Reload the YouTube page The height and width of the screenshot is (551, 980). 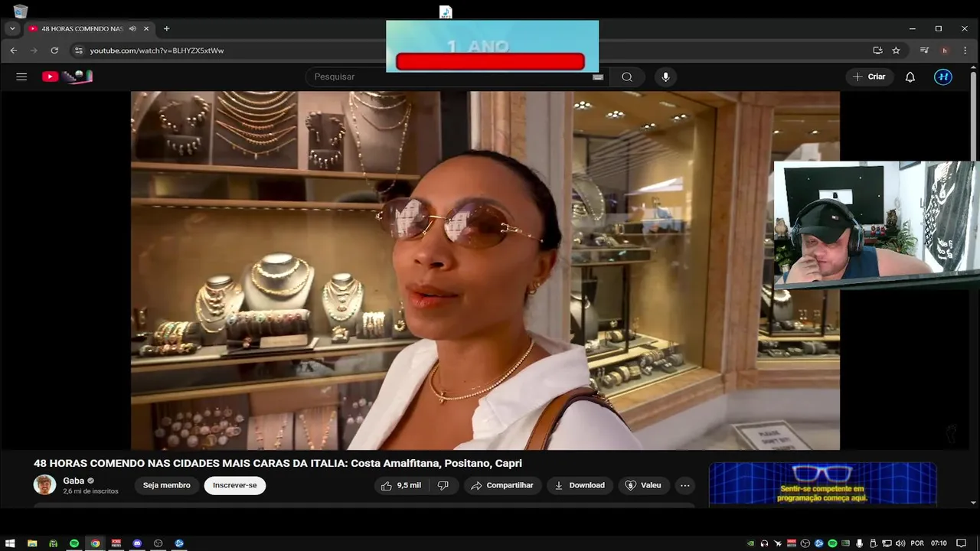click(x=54, y=51)
